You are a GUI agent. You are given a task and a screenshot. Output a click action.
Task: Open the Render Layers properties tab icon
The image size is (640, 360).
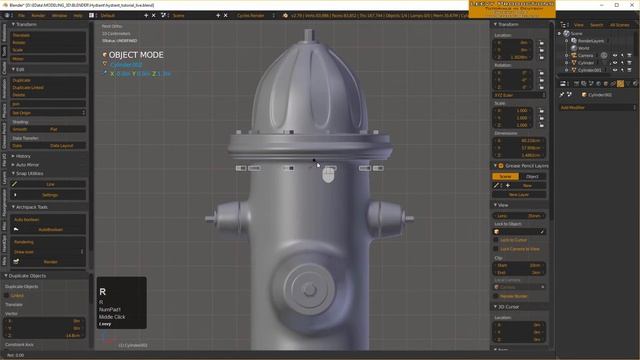coord(584,84)
